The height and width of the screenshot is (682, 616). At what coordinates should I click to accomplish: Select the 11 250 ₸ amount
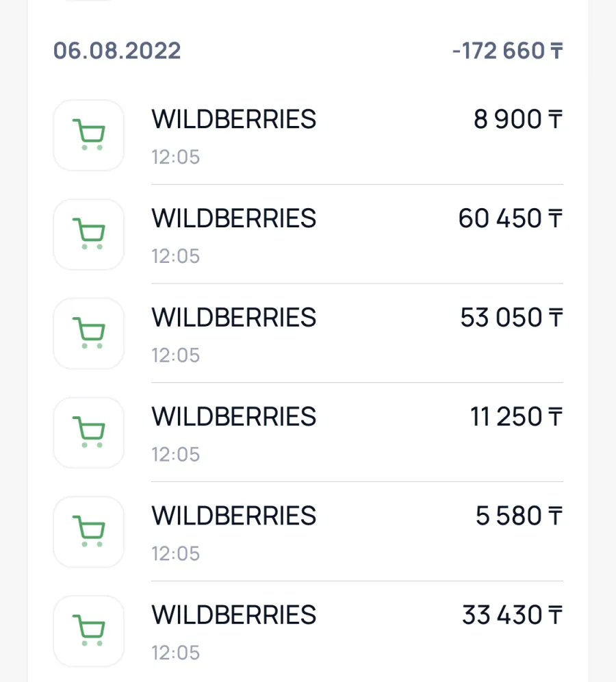click(517, 417)
